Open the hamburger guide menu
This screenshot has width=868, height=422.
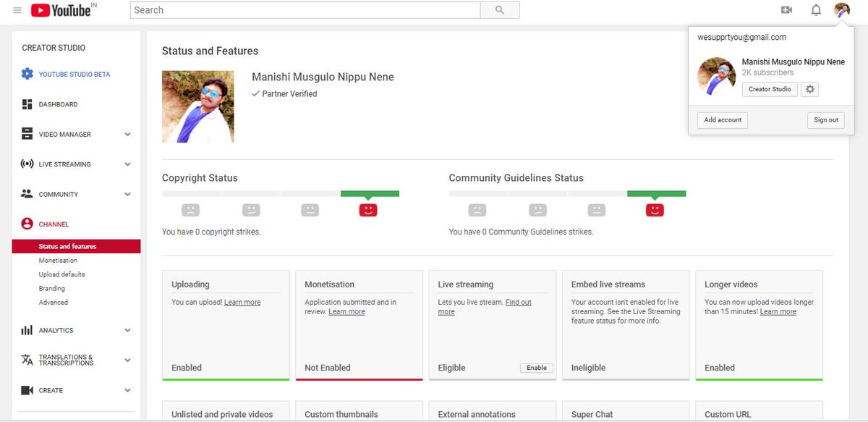[17, 10]
